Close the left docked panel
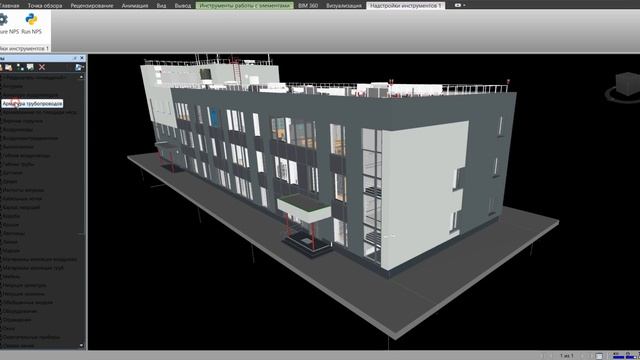 (82, 58)
